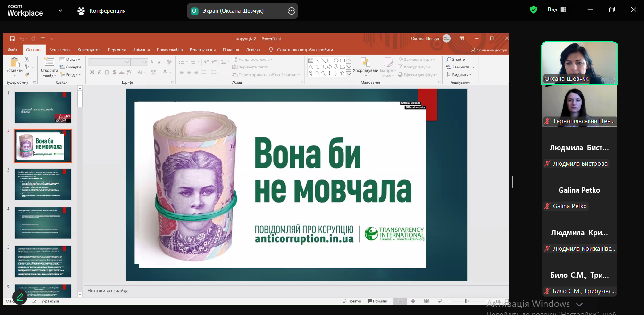Select slide 3 thumbnail in slide panel
Image resolution: width=644 pixels, height=315 pixels.
pyautogui.click(x=43, y=184)
